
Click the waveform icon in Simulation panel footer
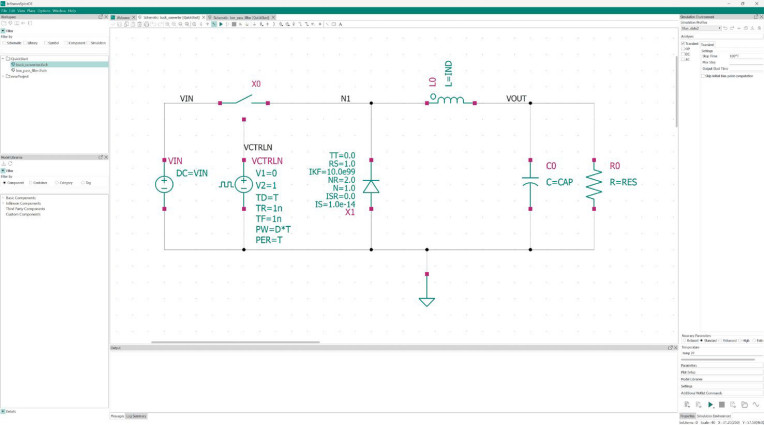tap(756, 405)
